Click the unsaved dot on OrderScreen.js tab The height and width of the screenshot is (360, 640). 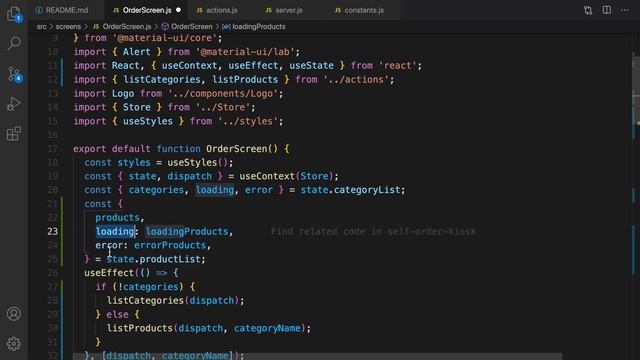pos(178,10)
